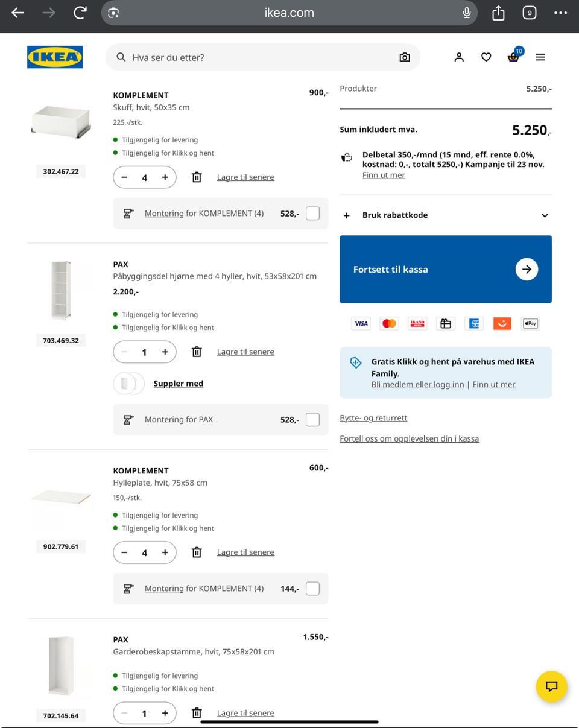This screenshot has height=728, width=579.
Task: Check the Montering for PAX box
Action: point(312,420)
